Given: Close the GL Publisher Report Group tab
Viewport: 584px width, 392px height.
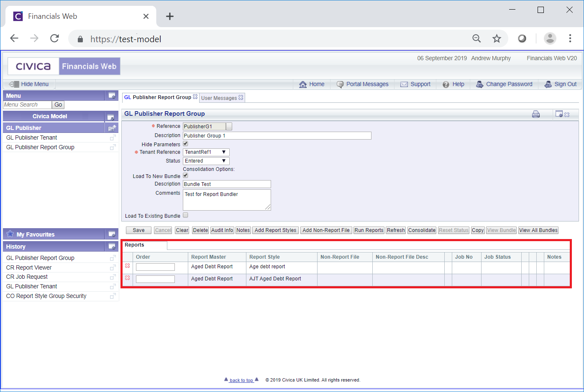Looking at the screenshot, I should pos(195,97).
